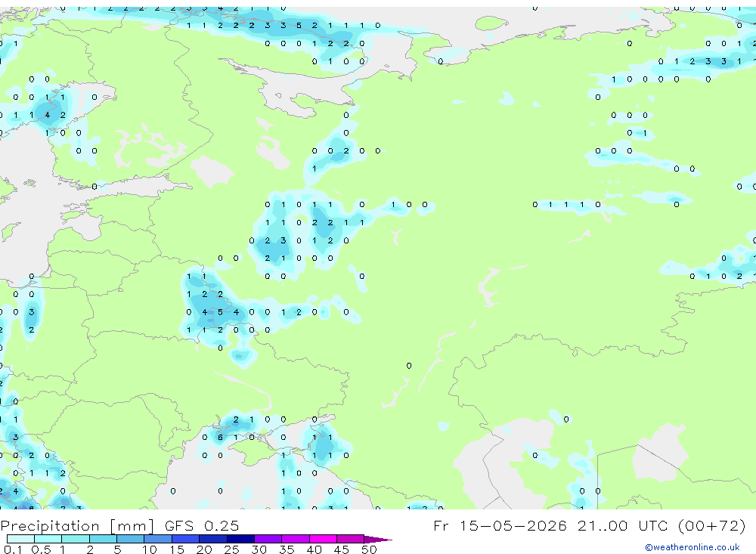Click the map value '6' northwest of Crimea
Viewport: 756px width, 554px height.
click(220, 438)
